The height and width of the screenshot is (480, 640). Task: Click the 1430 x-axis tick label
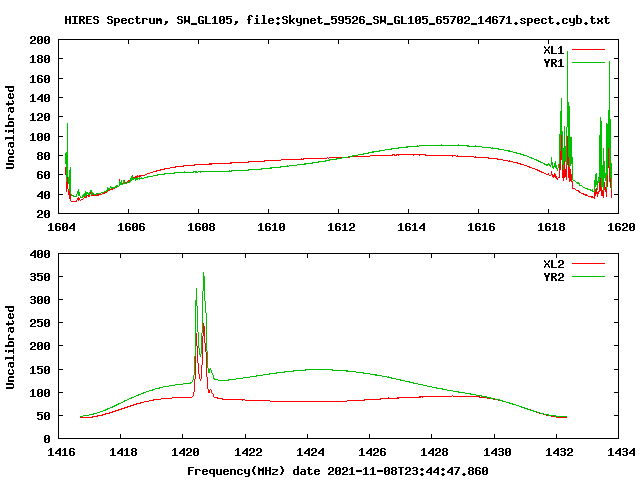click(x=497, y=452)
